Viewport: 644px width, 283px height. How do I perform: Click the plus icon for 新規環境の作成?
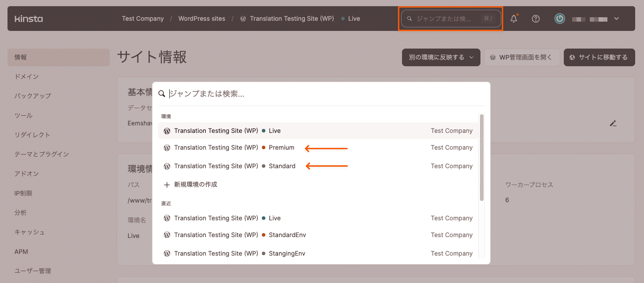pyautogui.click(x=167, y=185)
